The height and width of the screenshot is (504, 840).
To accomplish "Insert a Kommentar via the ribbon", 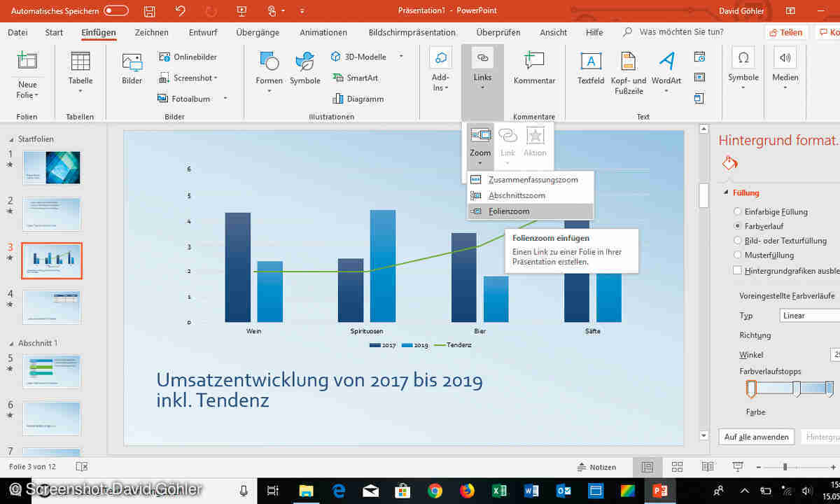I will coord(534,62).
